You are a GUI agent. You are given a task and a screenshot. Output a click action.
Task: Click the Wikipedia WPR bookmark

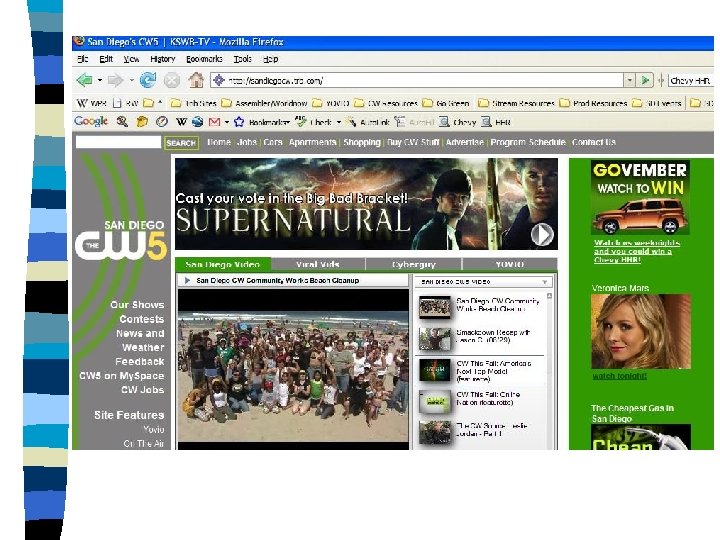pos(92,103)
